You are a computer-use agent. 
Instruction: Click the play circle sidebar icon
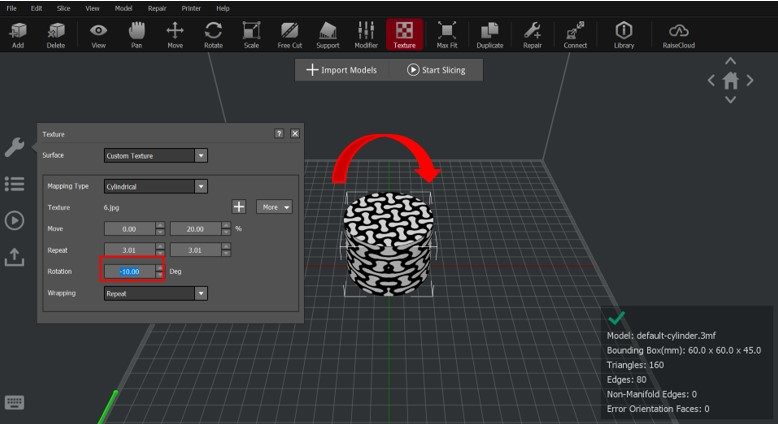14,220
